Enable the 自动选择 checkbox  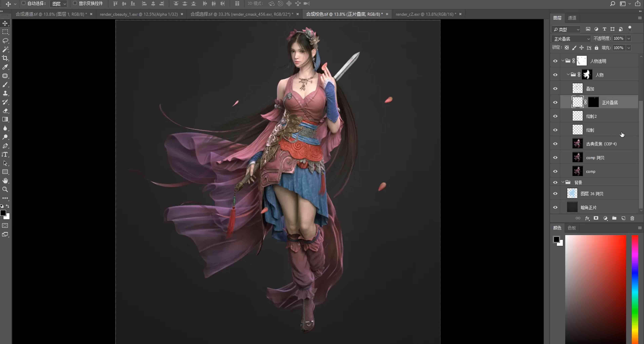pyautogui.click(x=23, y=3)
